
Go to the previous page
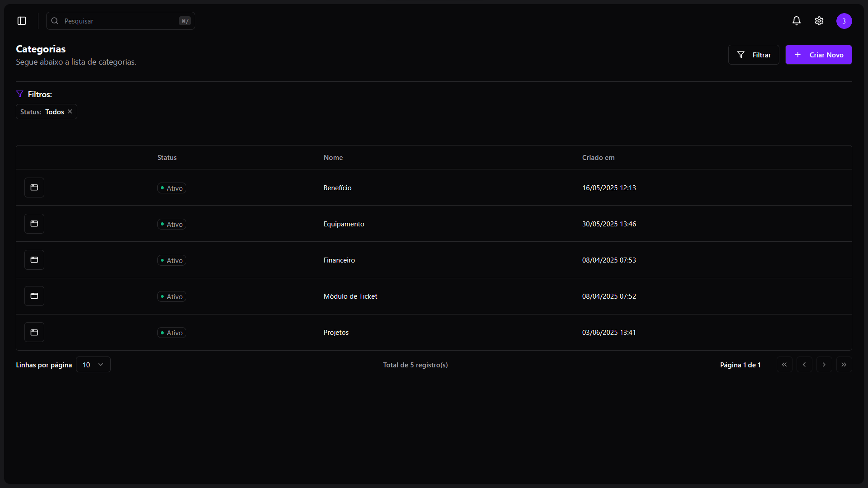804,365
